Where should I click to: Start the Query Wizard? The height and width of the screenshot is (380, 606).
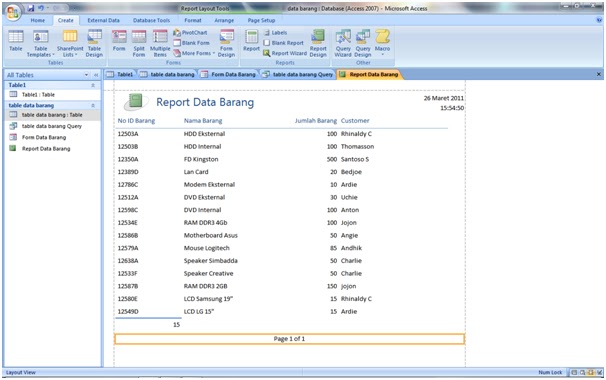(x=343, y=43)
